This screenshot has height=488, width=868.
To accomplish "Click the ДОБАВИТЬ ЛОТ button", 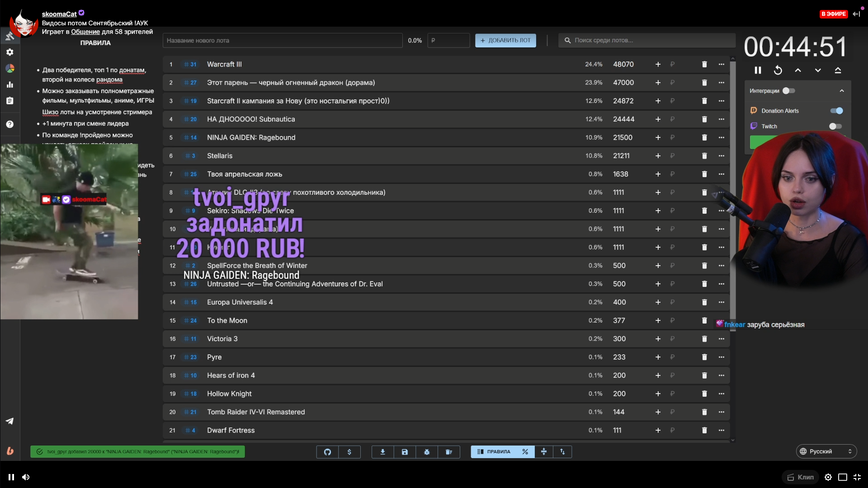I will coord(505,40).
